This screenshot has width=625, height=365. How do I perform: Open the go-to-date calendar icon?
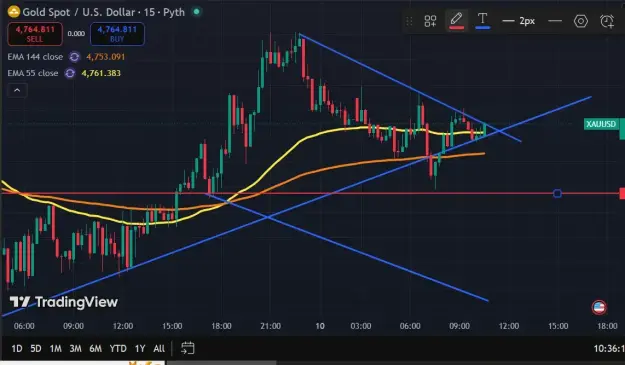(188, 348)
